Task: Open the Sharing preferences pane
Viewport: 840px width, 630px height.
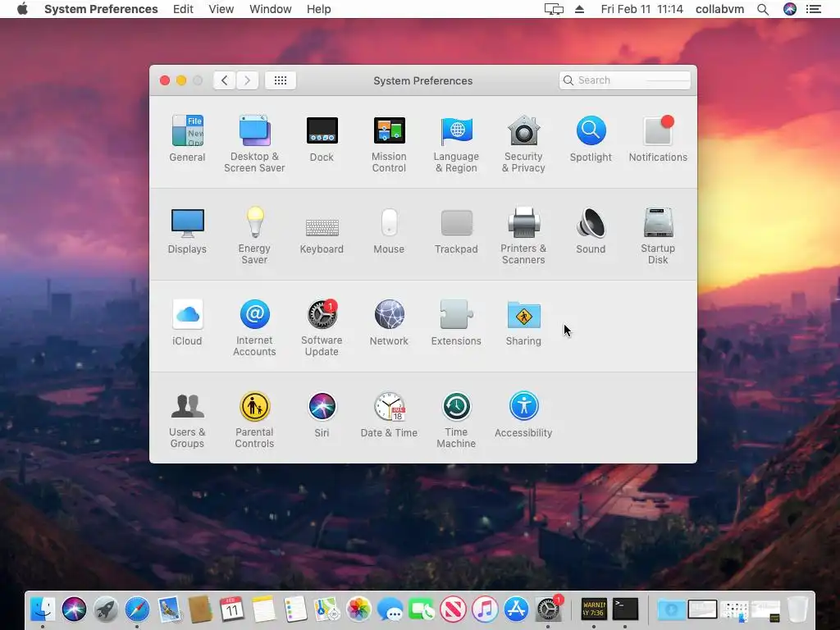Action: (523, 322)
